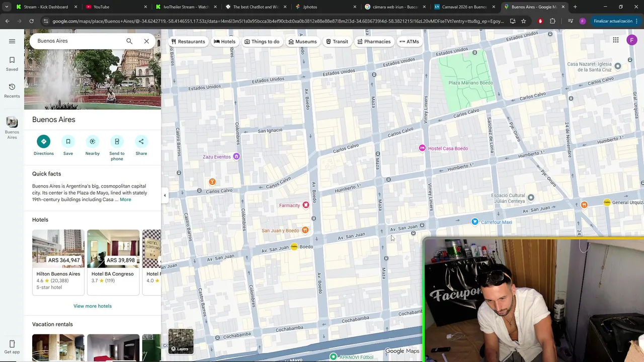Switch to the YouTube tab
This screenshot has height=362, width=644.
115,7
